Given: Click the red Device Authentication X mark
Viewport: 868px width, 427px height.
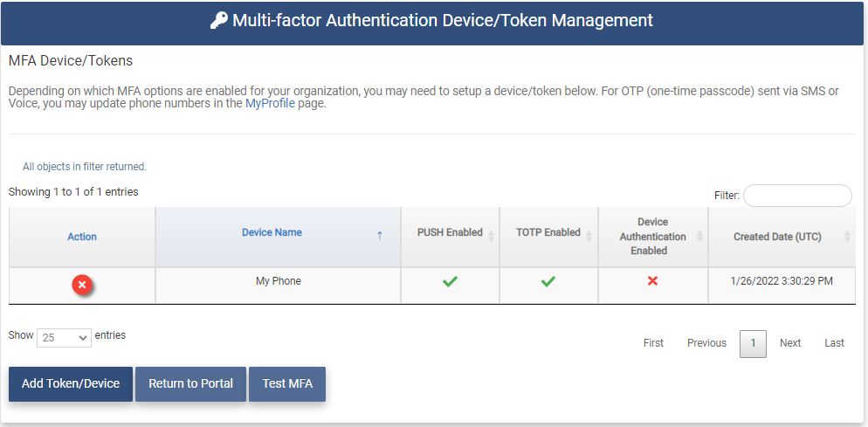Looking at the screenshot, I should point(652,281).
